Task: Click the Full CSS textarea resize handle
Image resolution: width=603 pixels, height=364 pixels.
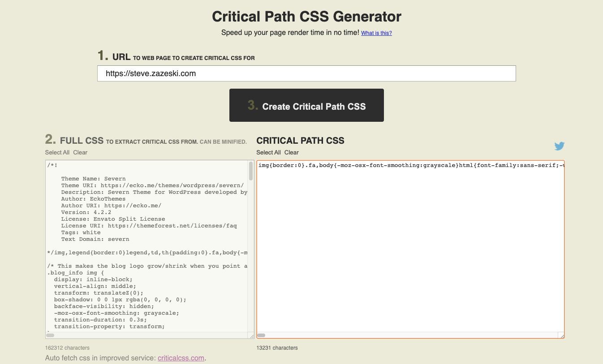Action: click(251, 336)
